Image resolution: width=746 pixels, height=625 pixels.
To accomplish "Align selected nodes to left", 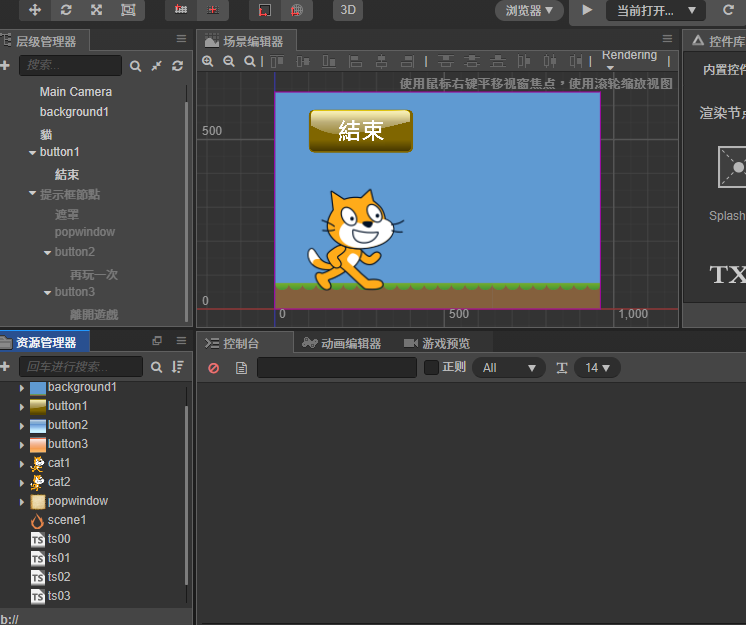I will tap(355, 61).
